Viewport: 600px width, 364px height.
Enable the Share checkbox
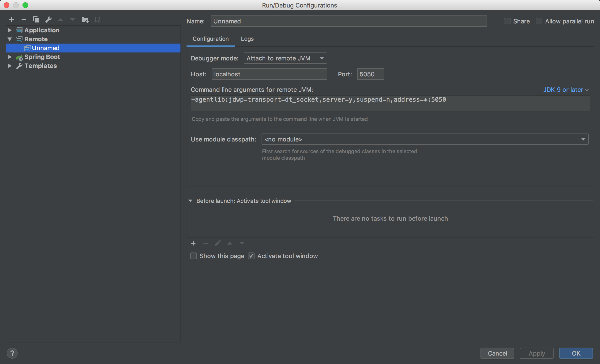[x=507, y=21]
